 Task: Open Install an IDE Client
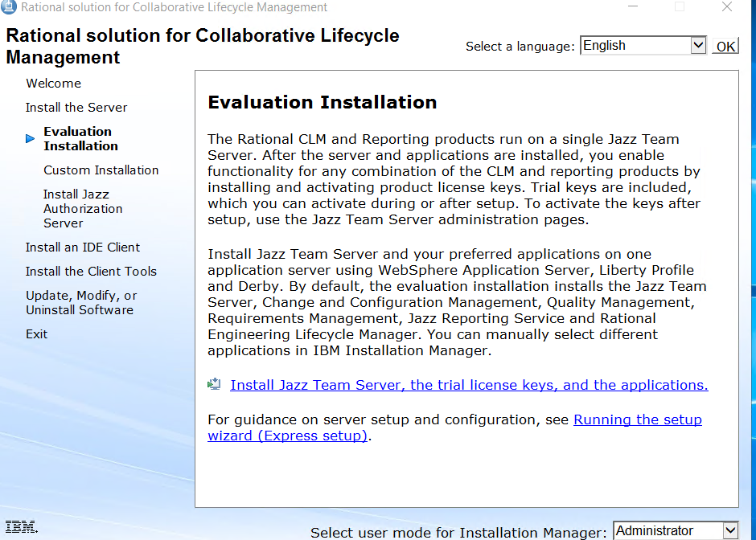tap(83, 247)
